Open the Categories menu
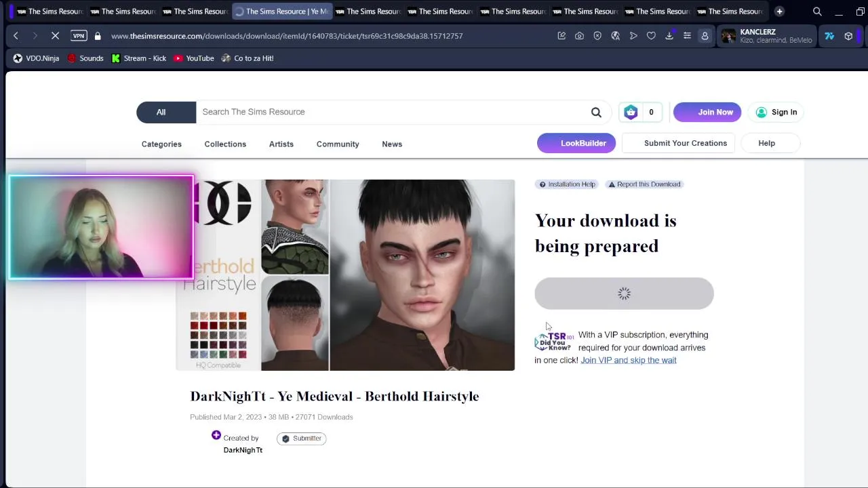 (161, 144)
